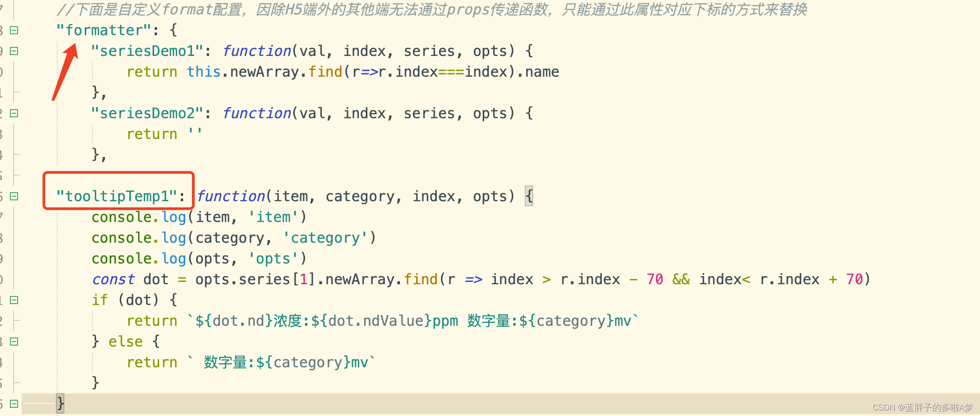Toggle the fold marker on the last closing brace
The height and width of the screenshot is (416, 980).
pyautogui.click(x=14, y=403)
